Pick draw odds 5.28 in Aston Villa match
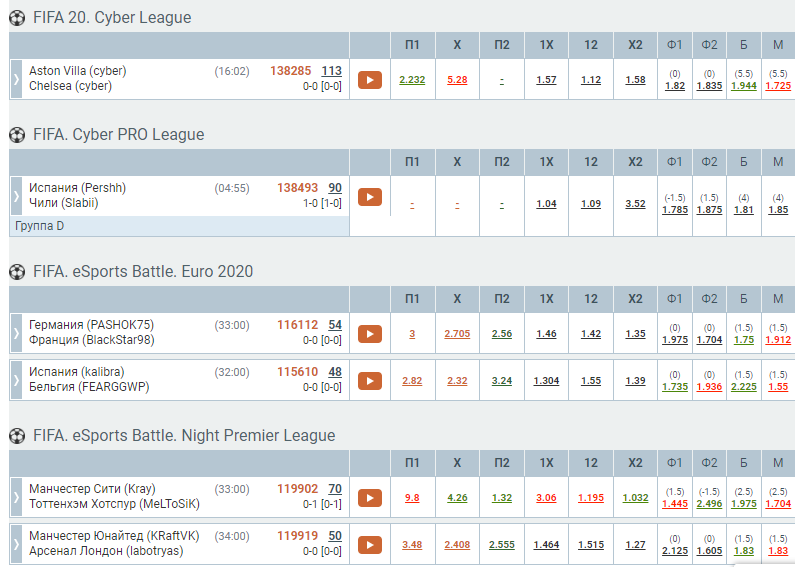795x567 pixels. [457, 80]
